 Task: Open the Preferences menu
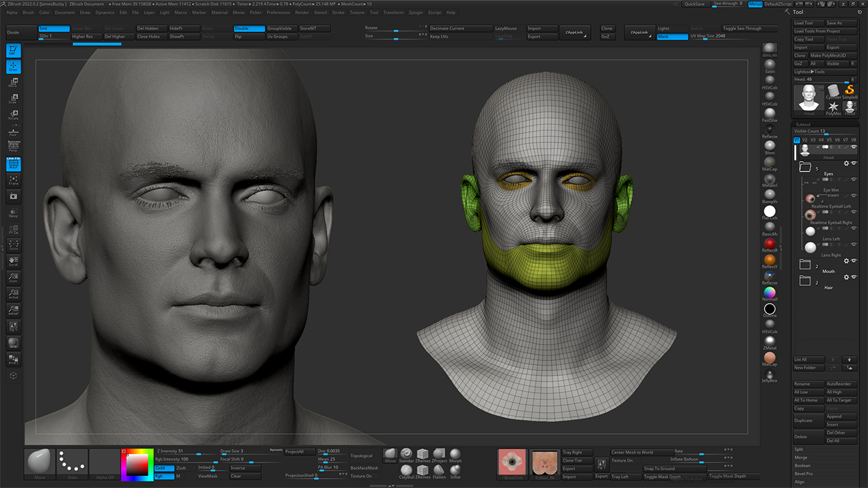point(278,13)
